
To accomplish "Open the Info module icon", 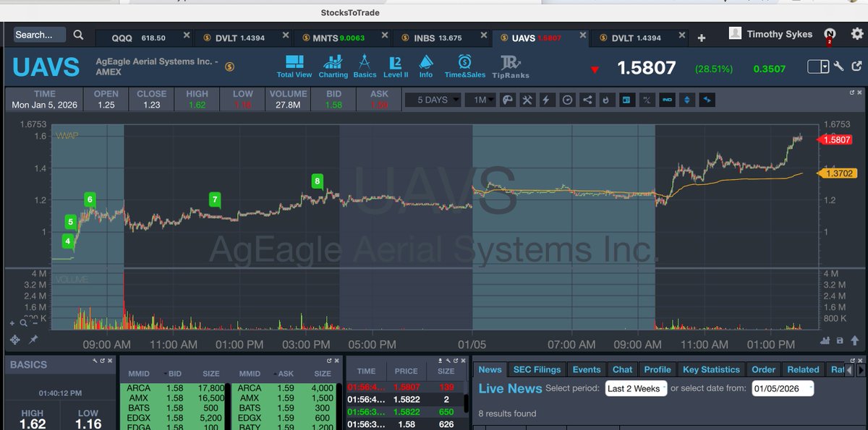I will tap(426, 66).
